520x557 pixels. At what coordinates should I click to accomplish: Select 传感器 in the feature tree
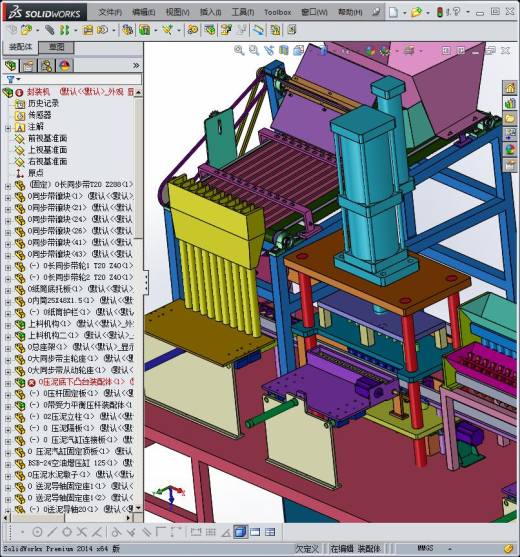[39, 115]
